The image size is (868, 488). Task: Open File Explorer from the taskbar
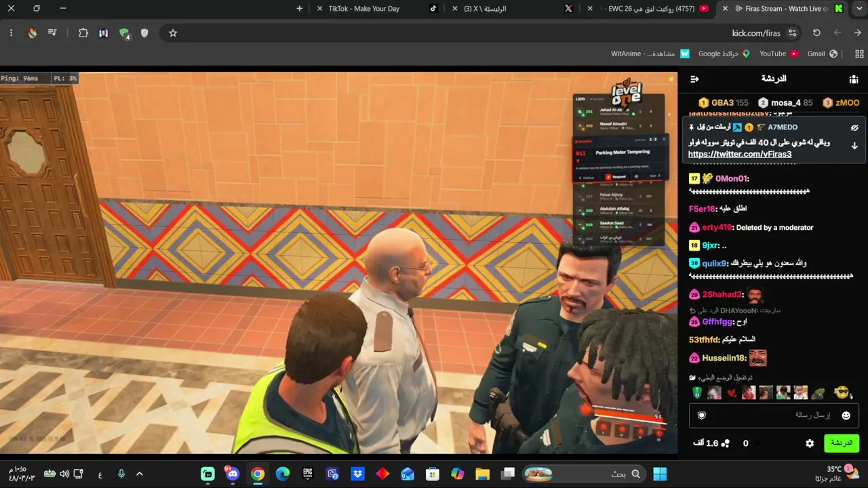click(x=482, y=474)
